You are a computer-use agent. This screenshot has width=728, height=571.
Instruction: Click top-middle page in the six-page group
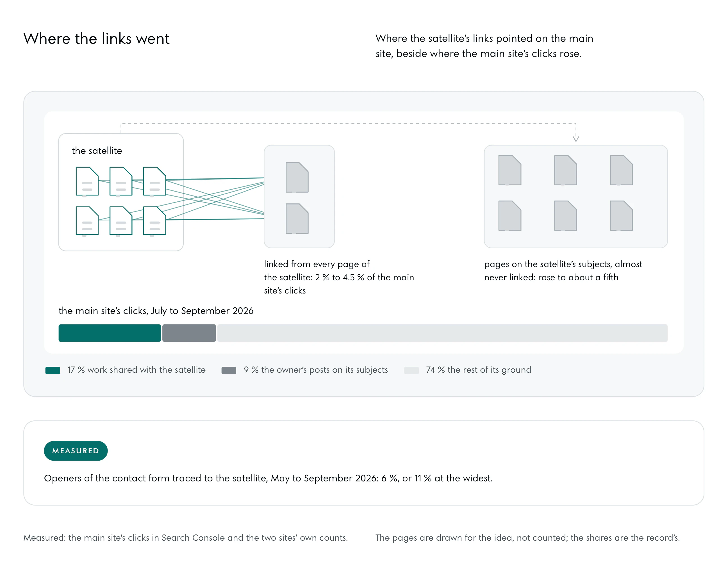(566, 170)
